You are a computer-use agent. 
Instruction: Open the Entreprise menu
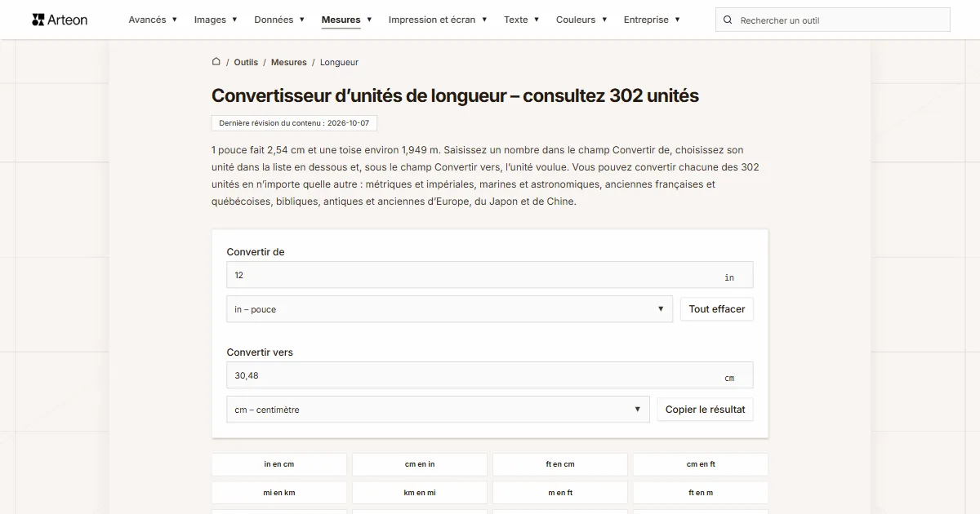(652, 20)
